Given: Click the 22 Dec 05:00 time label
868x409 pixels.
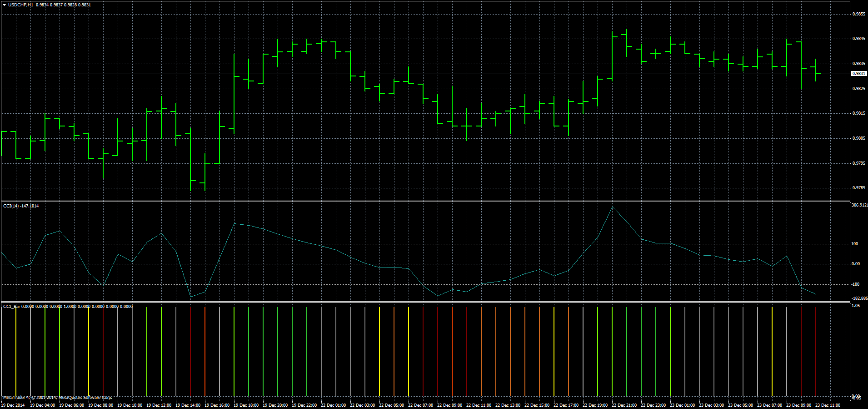Looking at the screenshot, I should tap(391, 405).
